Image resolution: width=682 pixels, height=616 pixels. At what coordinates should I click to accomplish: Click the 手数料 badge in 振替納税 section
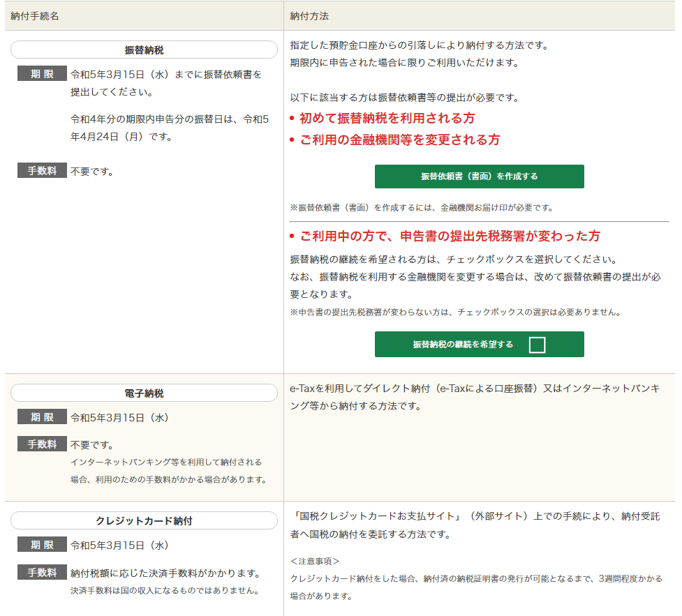coord(42,171)
